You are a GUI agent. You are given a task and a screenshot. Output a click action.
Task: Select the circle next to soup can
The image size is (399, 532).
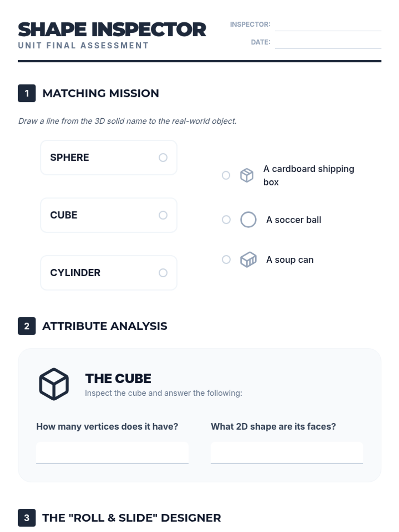coord(226,259)
